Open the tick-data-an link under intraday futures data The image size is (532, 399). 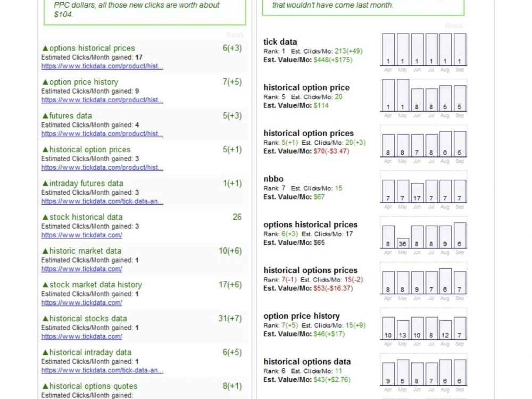coord(102,201)
